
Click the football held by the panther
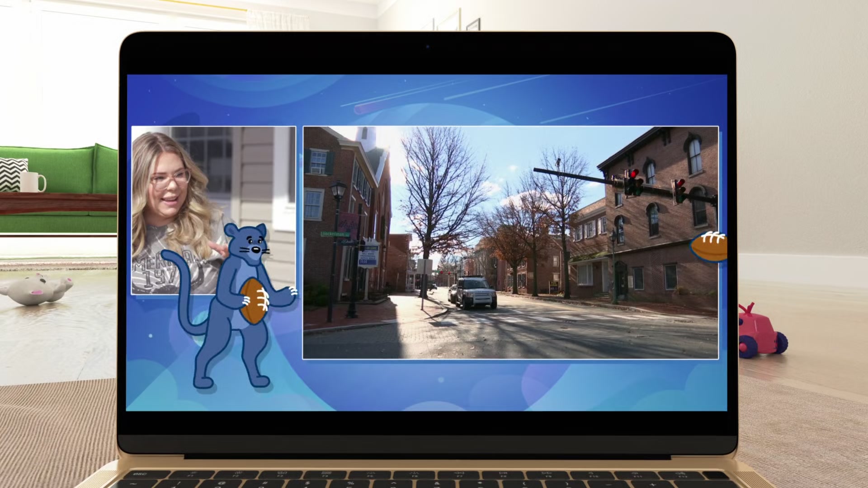click(x=253, y=301)
